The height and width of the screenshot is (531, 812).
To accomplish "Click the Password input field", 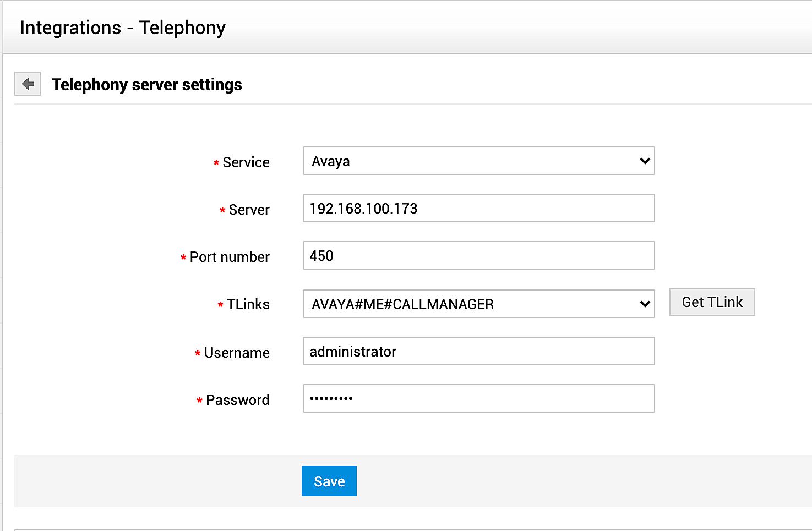I will pyautogui.click(x=478, y=399).
